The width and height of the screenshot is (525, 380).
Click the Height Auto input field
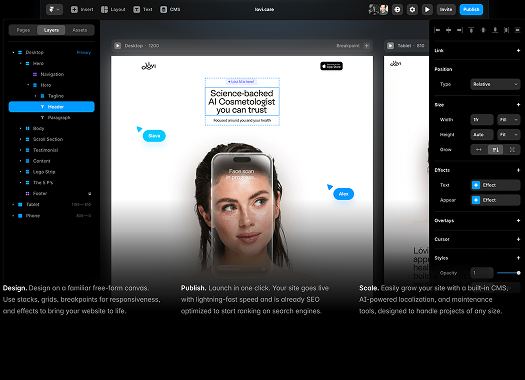[x=482, y=135]
